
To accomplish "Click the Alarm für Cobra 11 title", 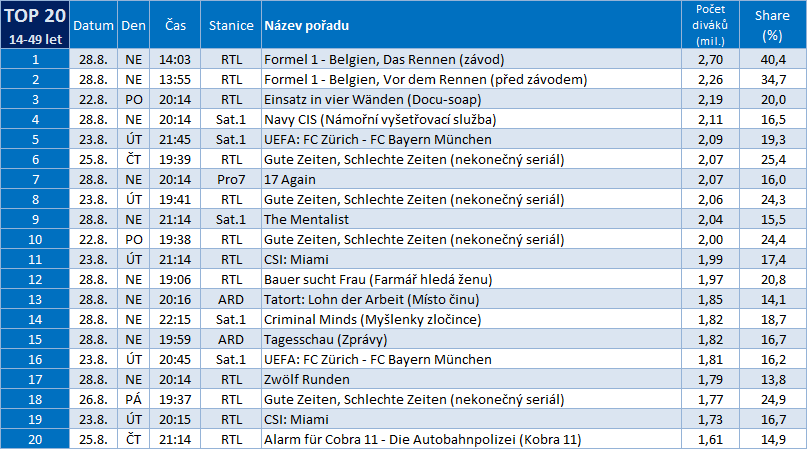I will 421,439.
